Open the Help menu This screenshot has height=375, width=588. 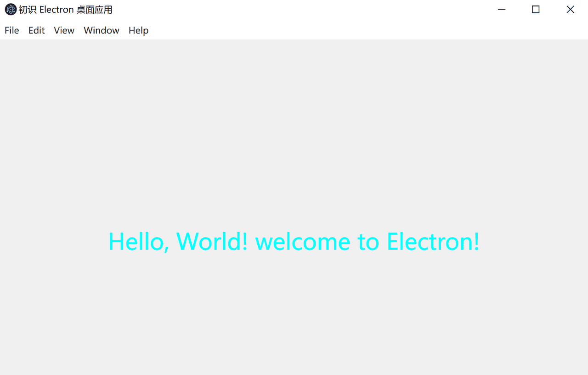point(138,30)
